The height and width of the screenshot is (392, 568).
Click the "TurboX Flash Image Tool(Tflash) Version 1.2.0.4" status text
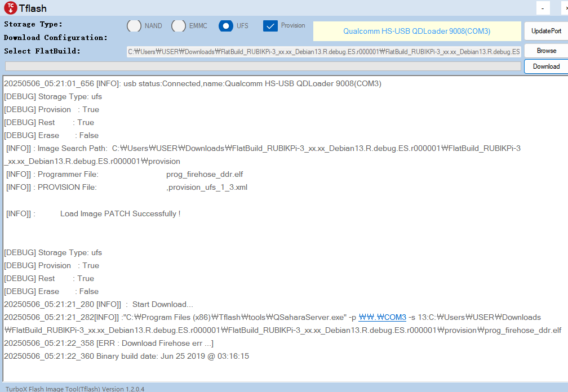coord(75,389)
